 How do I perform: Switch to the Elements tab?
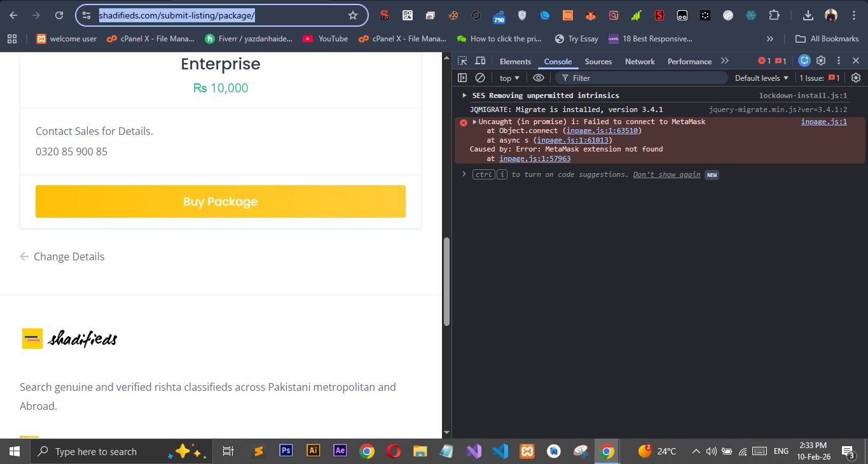515,62
